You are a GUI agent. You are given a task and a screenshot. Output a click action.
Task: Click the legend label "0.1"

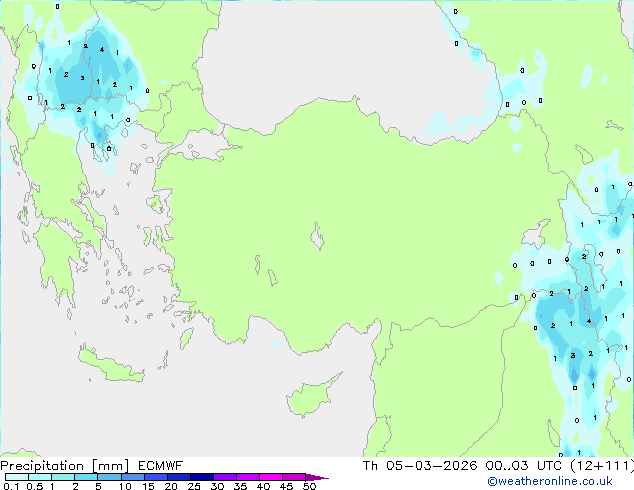tap(11, 486)
